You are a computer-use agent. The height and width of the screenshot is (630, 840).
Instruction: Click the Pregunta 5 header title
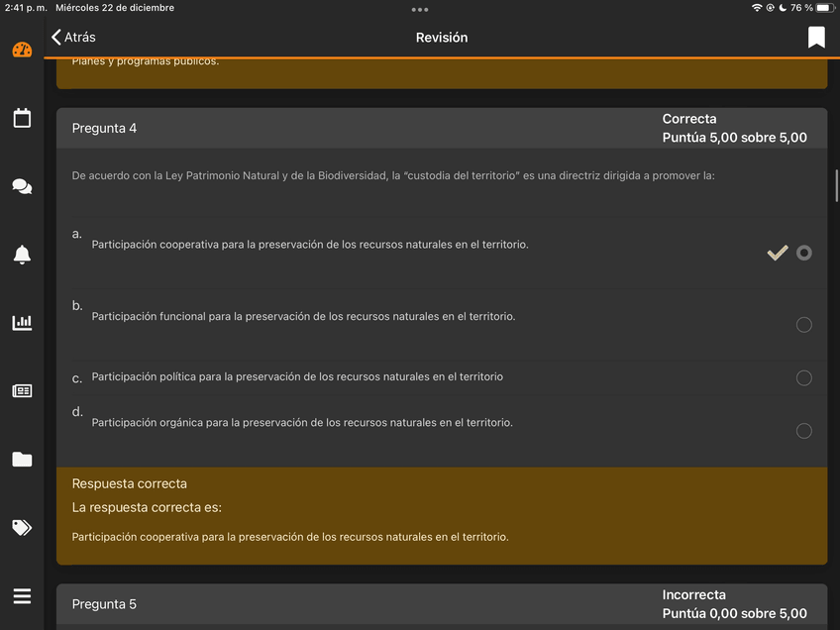click(x=104, y=604)
